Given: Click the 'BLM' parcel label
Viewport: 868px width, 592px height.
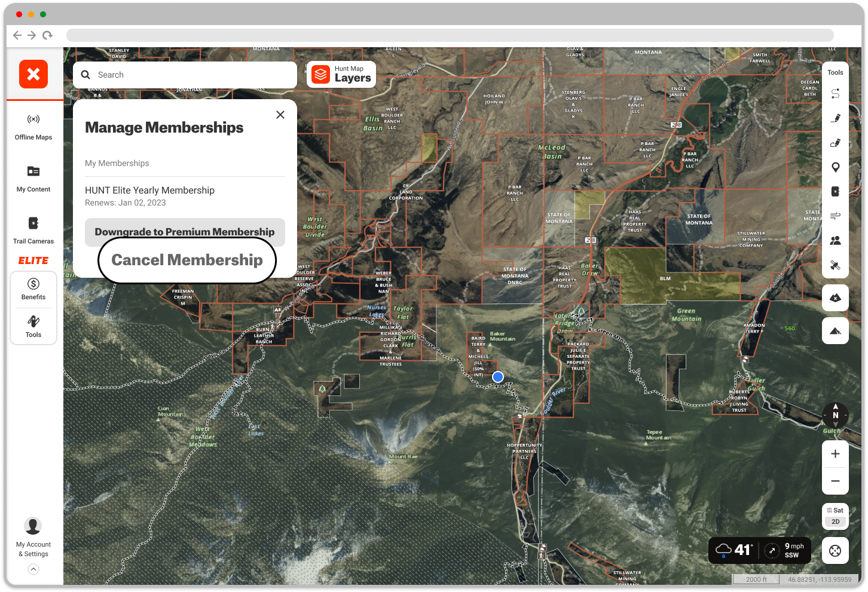Looking at the screenshot, I should [x=665, y=278].
